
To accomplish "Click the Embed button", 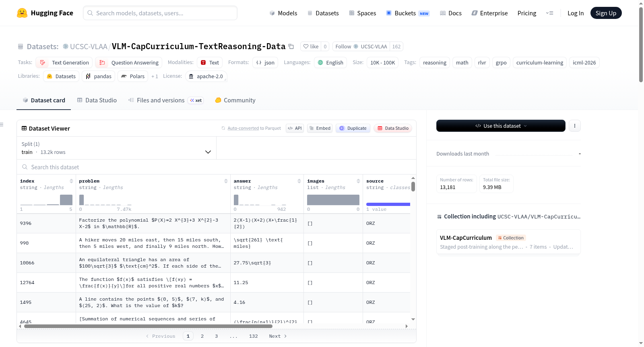I will pyautogui.click(x=320, y=129).
